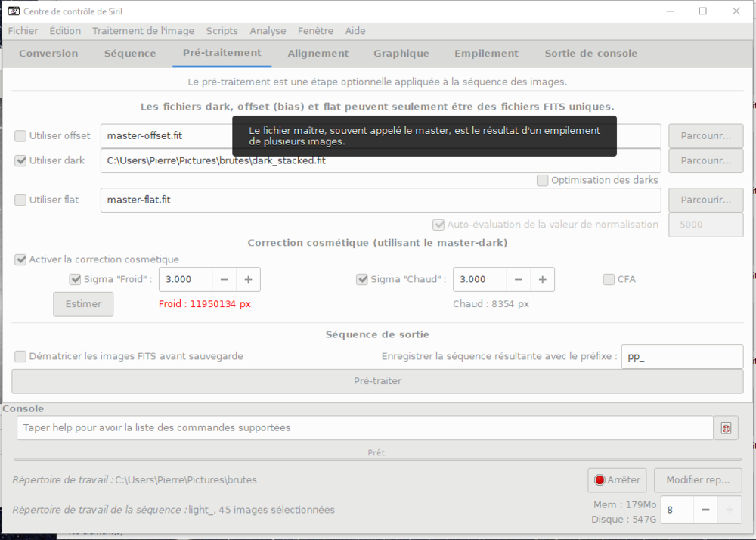
Task: Uncheck the Sigma "Froid" checkbox
Action: click(x=75, y=279)
